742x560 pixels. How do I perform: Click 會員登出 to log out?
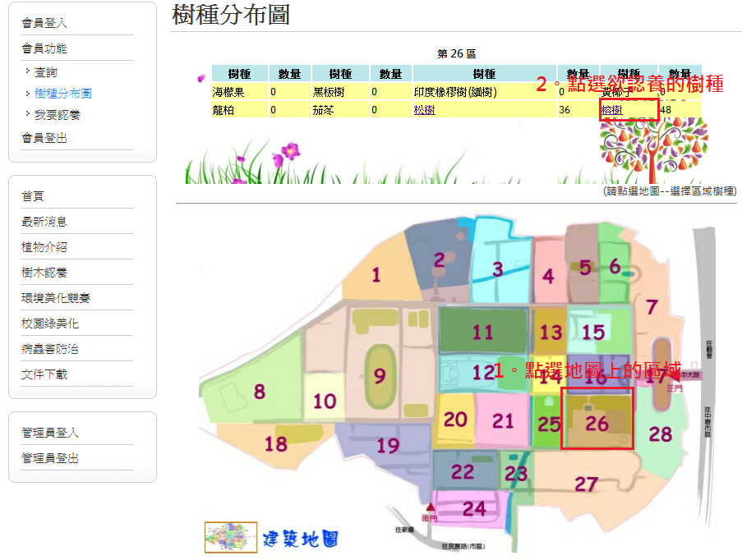click(44, 138)
